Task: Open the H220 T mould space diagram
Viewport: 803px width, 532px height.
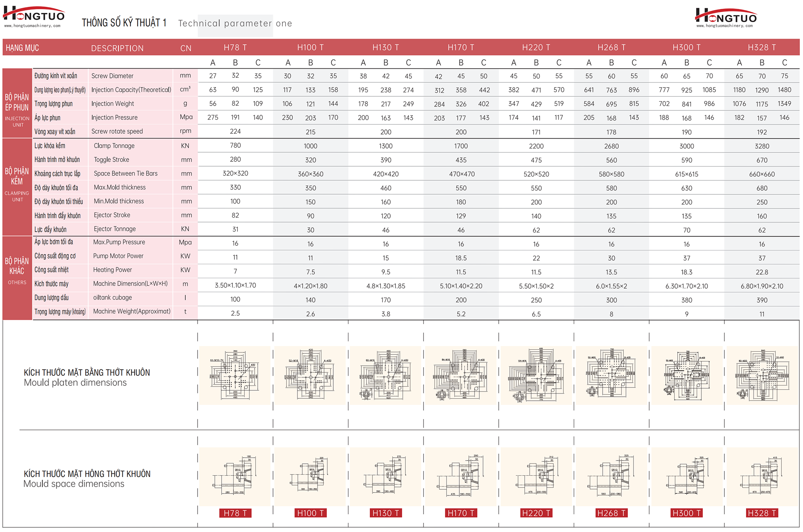Action: coord(536,477)
